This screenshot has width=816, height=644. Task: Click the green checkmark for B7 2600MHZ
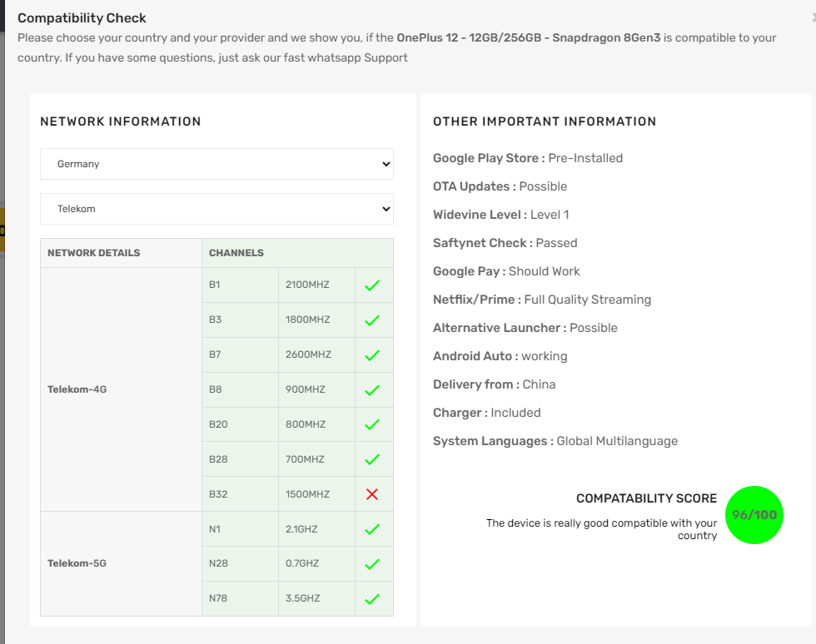point(372,355)
